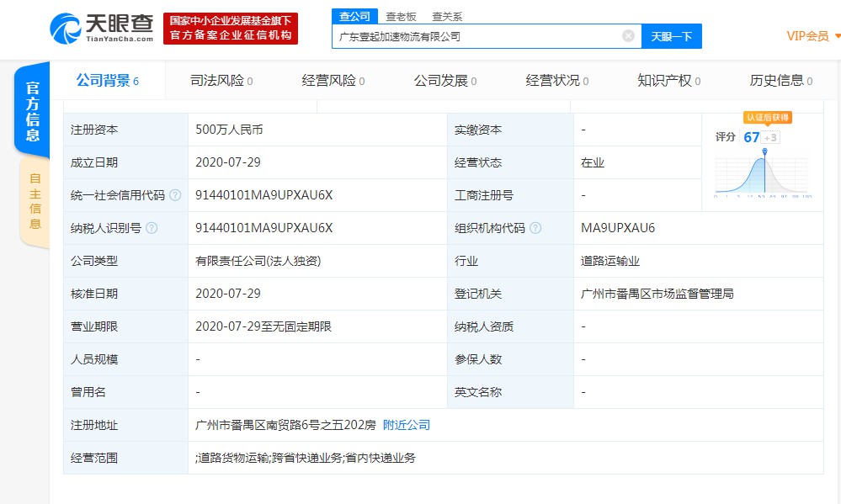Click the 经营范围 label

pyautogui.click(x=94, y=458)
